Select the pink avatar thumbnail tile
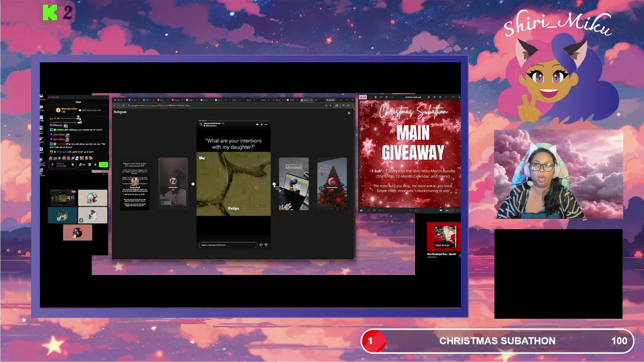Screen dimensions: 644x362 click(x=77, y=233)
